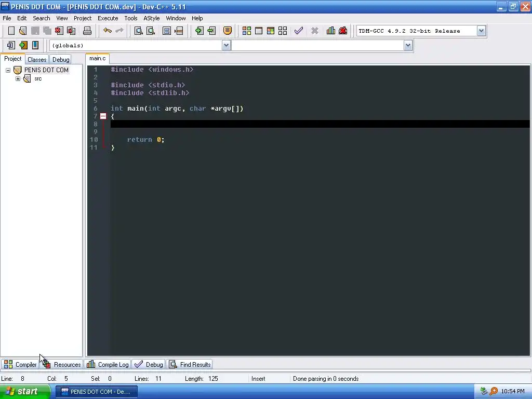Viewport: 532px width, 399px height.
Task: Click the return 0; line in editor
Action: pos(146,139)
